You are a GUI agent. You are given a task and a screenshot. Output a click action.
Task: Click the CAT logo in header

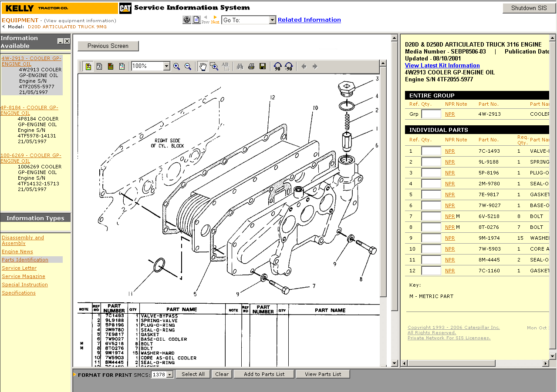(125, 8)
